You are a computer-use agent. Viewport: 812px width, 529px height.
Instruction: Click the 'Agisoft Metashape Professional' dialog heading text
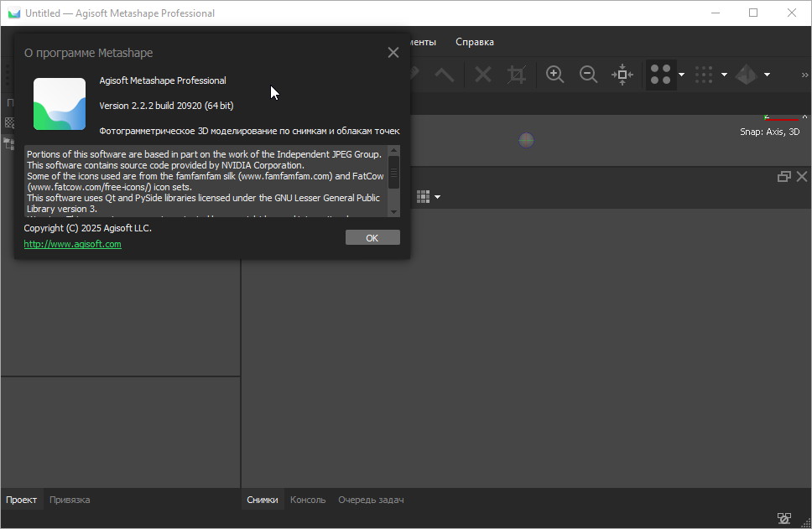[163, 80]
